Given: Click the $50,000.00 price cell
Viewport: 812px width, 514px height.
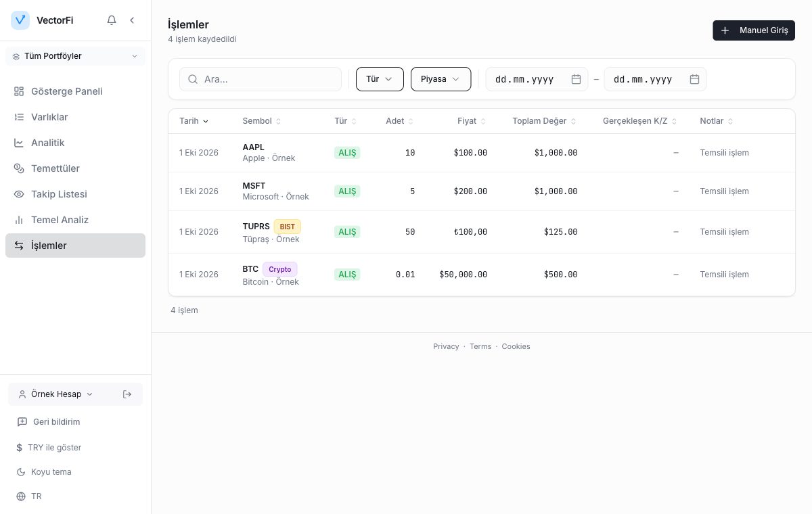Looking at the screenshot, I should 463,275.
